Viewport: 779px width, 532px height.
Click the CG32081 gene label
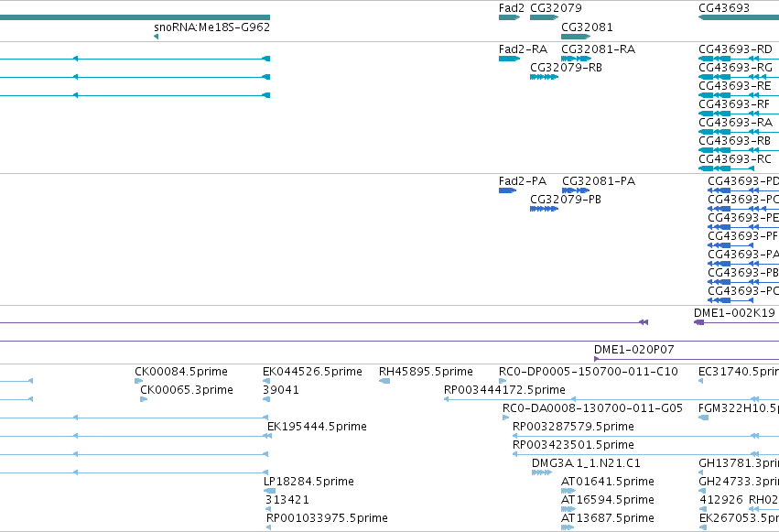[587, 27]
